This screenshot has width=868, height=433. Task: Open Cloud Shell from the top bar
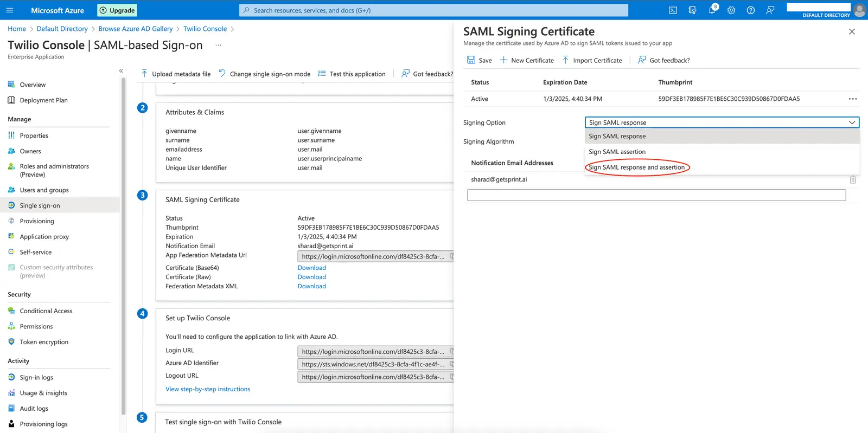(673, 10)
